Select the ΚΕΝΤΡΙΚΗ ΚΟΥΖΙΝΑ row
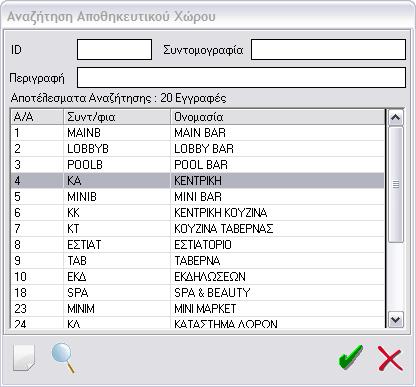Screen dimensions: 416x387 (x=197, y=213)
